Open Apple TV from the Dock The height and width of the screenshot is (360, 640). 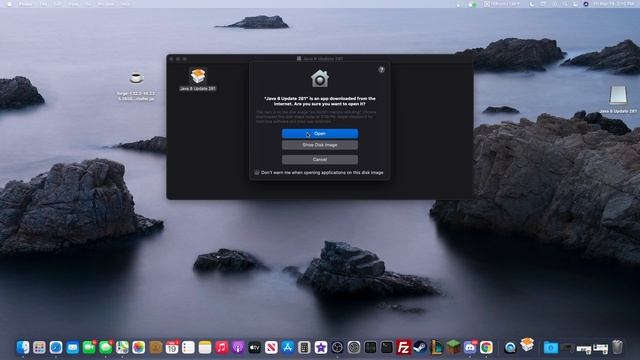click(x=255, y=347)
